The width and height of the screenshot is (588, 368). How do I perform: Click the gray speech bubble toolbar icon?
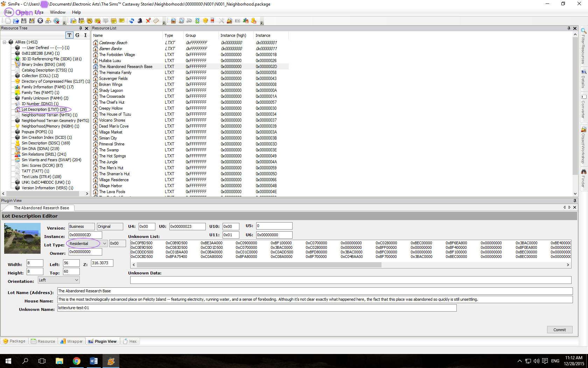[105, 21]
